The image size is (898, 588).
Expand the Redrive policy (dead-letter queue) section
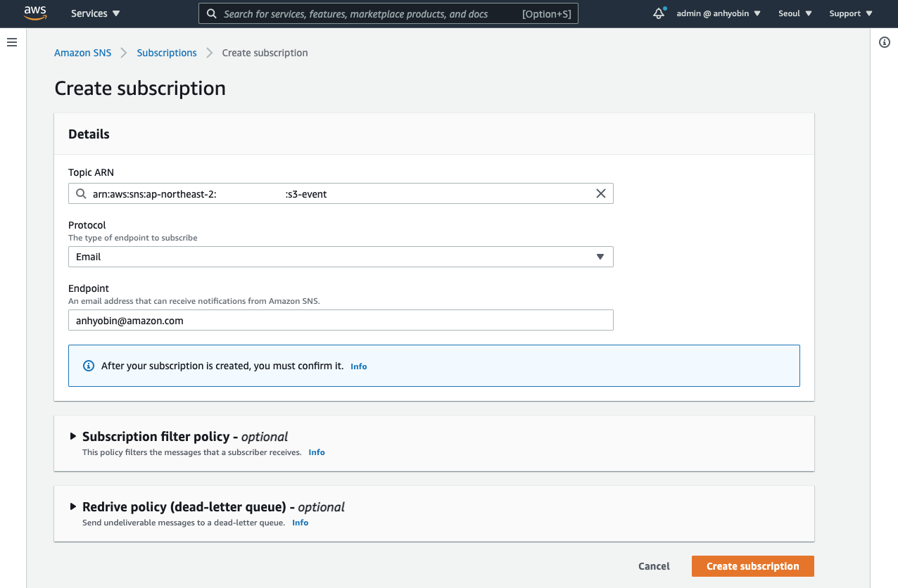72,506
